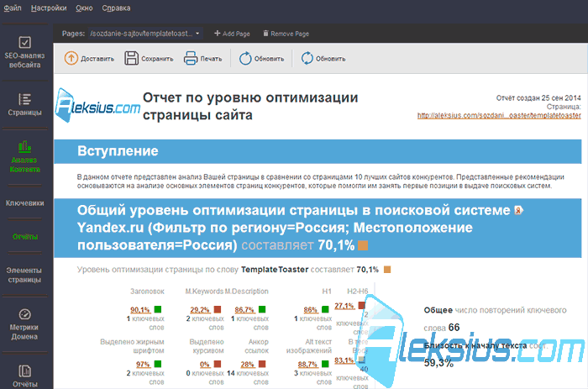This screenshot has width=588, height=389.
Task: Click the Add Page button
Action: pyautogui.click(x=232, y=34)
